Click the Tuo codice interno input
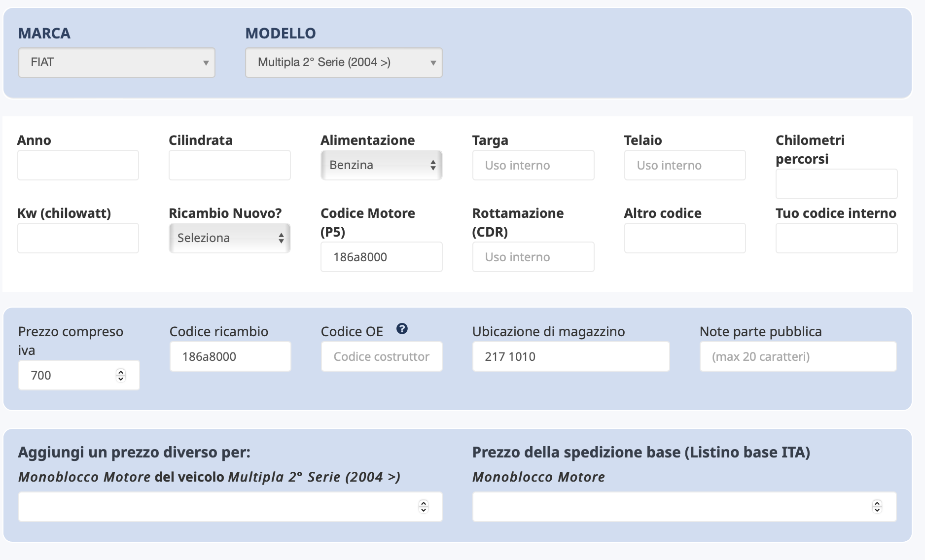The image size is (925, 560). [x=836, y=238]
